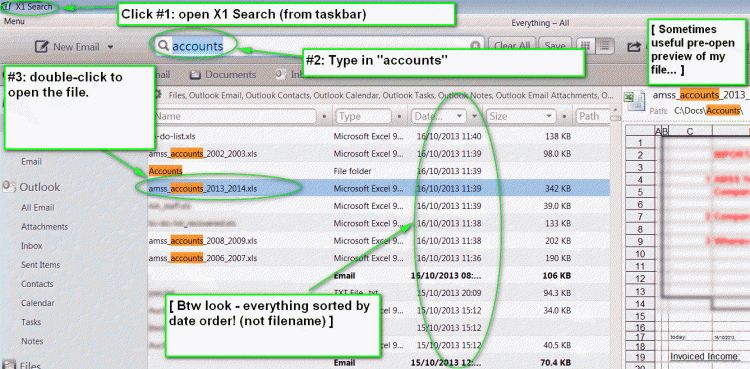
Task: Switch to list details view
Action: (x=605, y=45)
